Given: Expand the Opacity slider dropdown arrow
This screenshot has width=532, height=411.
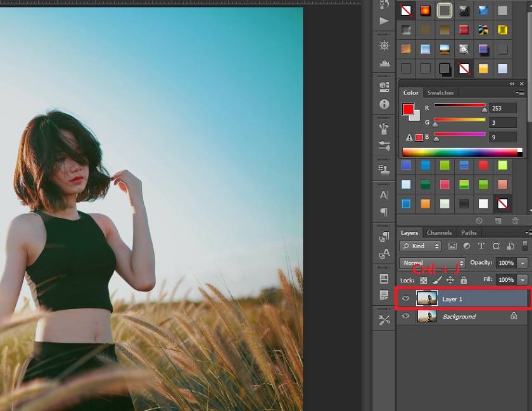Looking at the screenshot, I should 522,263.
